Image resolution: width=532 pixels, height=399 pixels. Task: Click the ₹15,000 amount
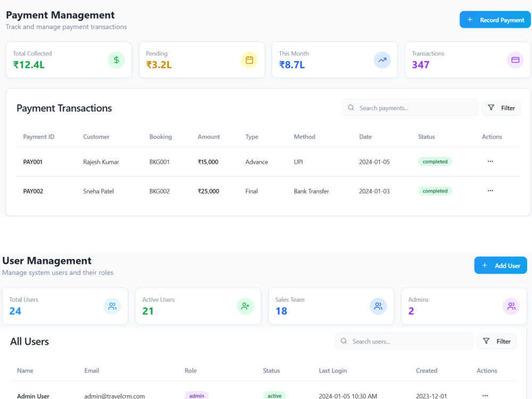[208, 162]
